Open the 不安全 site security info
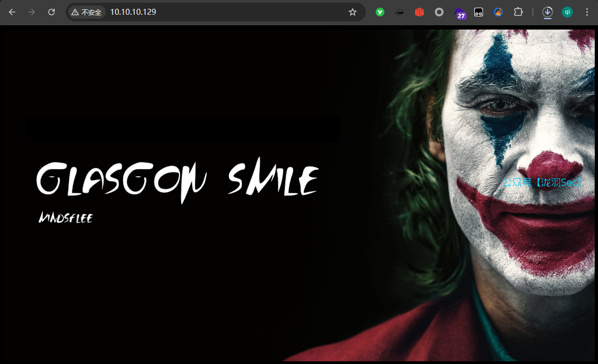The width and height of the screenshot is (598, 364). (x=87, y=12)
